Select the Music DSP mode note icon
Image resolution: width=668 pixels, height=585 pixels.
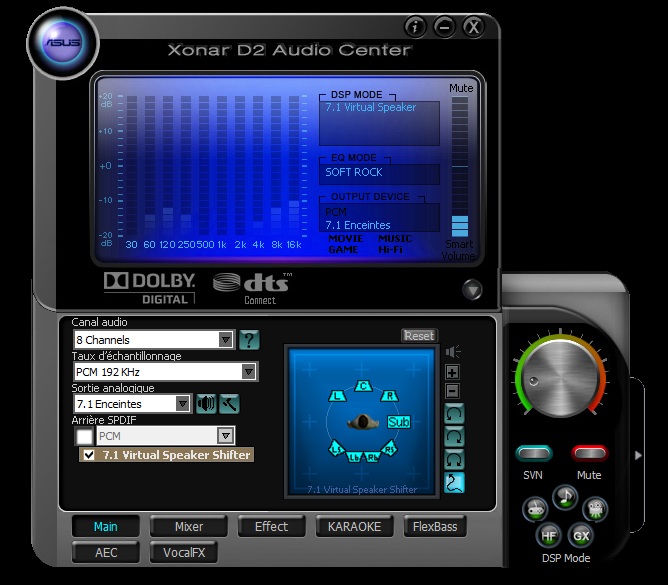[565, 497]
